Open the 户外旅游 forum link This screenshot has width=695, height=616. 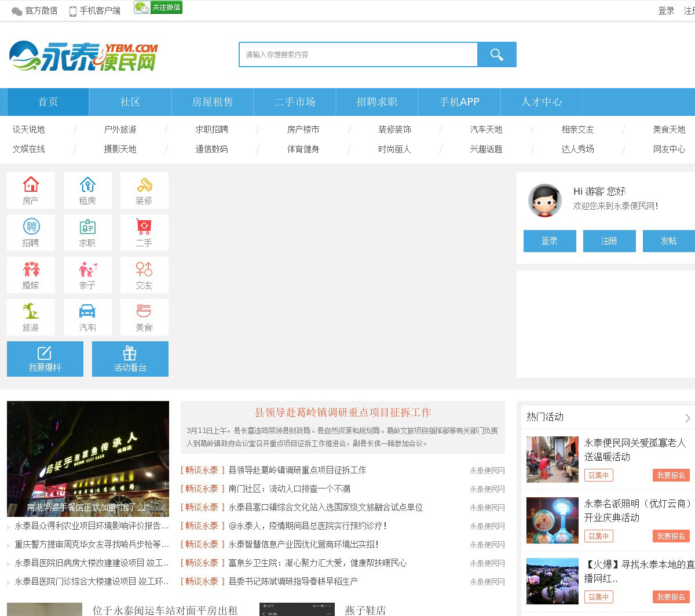(120, 129)
